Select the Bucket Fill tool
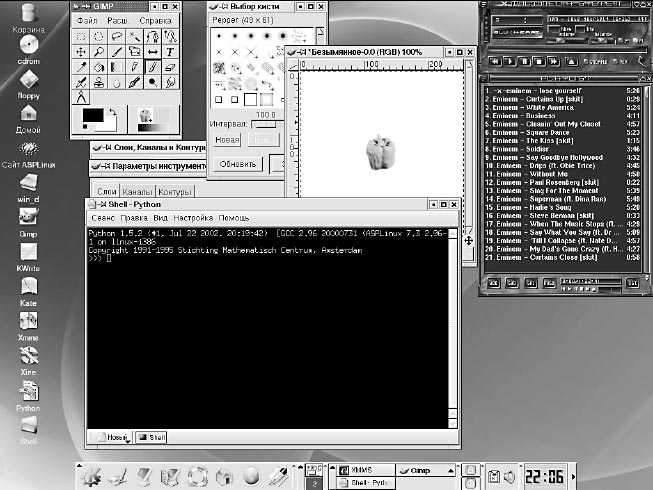 [x=99, y=67]
